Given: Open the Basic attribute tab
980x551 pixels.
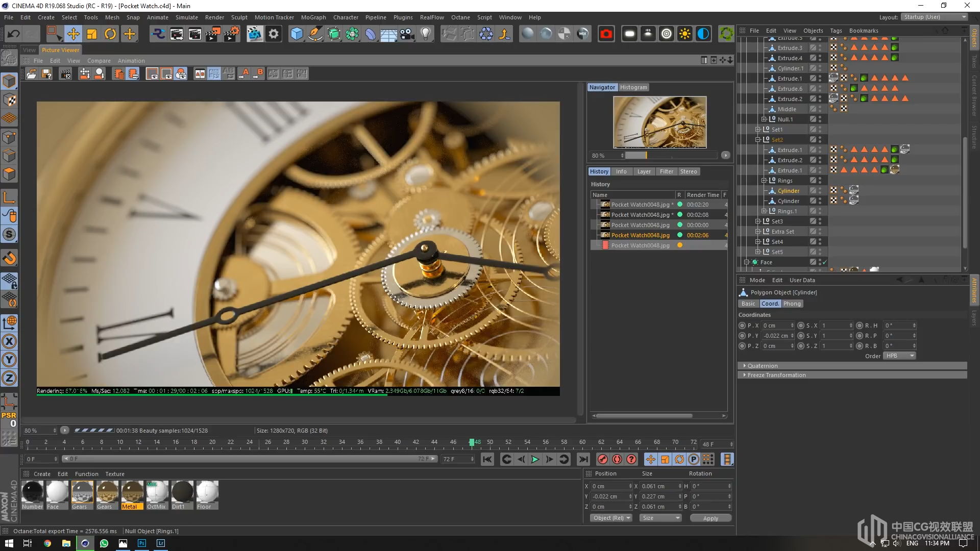Looking at the screenshot, I should (x=748, y=304).
